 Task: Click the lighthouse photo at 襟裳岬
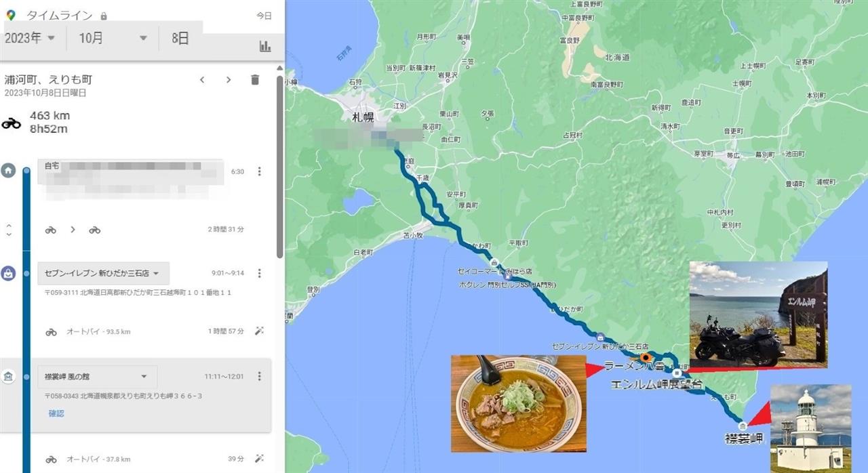pyautogui.click(x=810, y=428)
